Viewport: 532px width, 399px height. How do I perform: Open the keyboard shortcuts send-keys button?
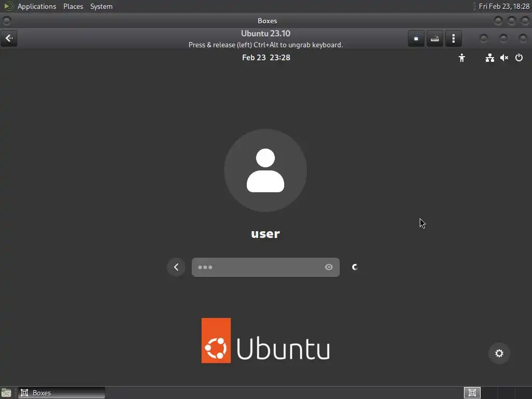click(435, 38)
